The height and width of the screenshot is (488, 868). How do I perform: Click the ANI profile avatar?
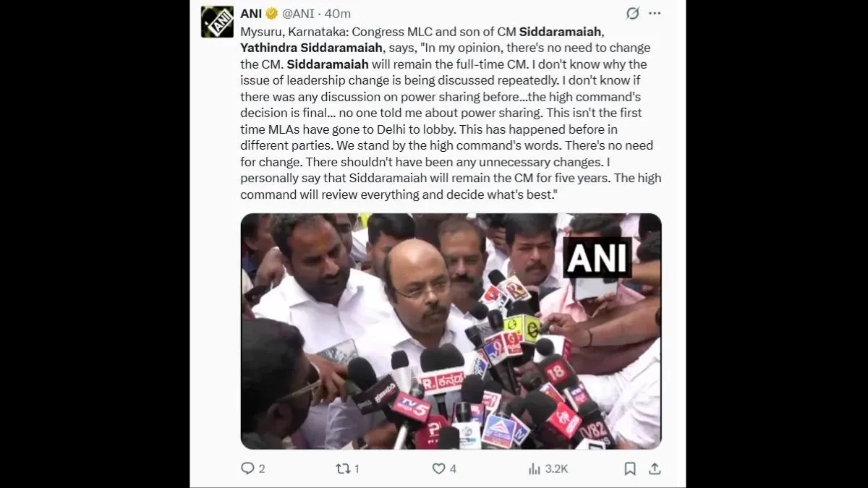217,22
